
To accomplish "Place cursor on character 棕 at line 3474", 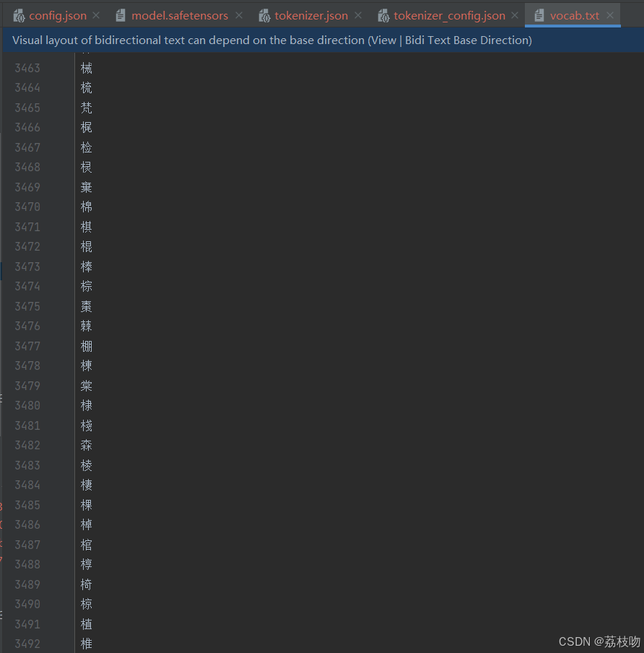I will point(86,287).
